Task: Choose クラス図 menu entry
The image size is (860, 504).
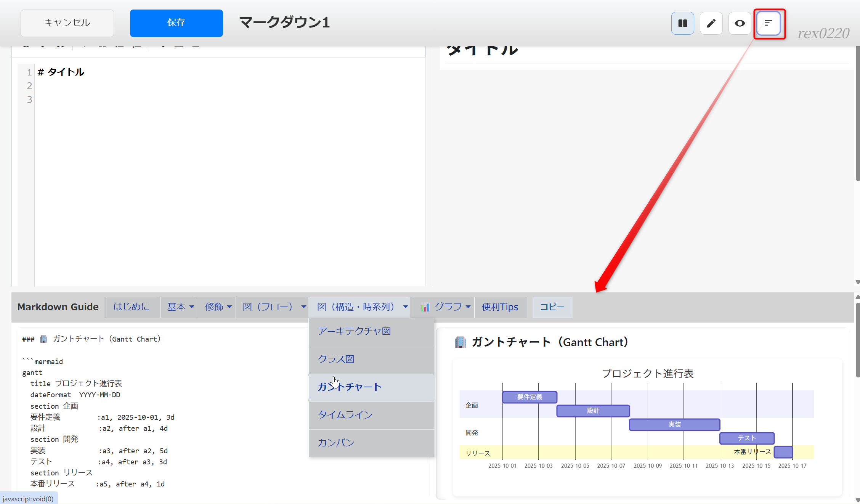Action: tap(336, 359)
